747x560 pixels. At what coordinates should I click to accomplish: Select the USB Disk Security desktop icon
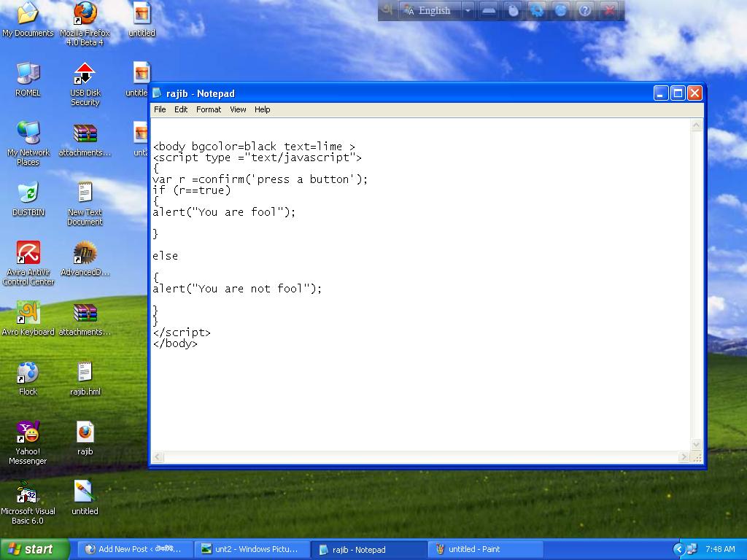point(85,74)
